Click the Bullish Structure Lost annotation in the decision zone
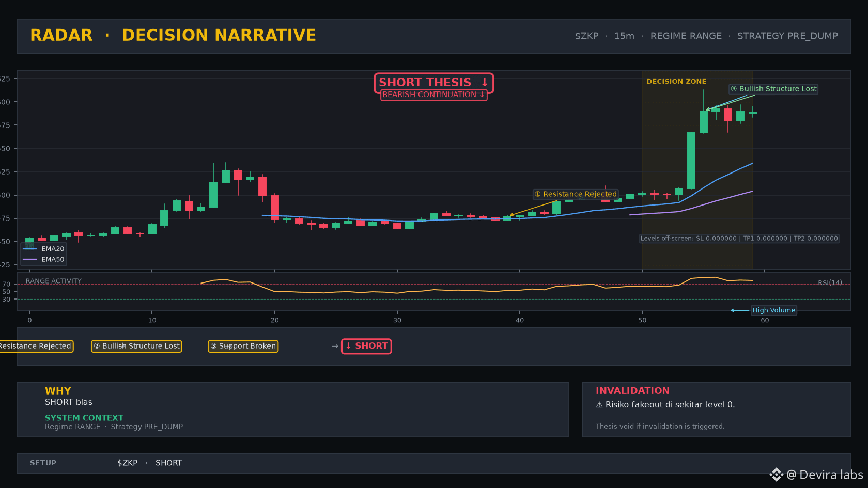 773,89
